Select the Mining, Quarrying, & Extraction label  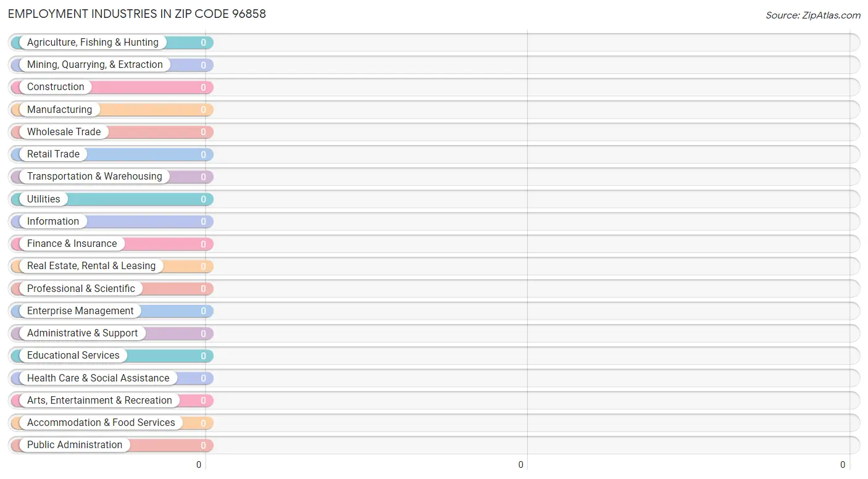pos(95,65)
